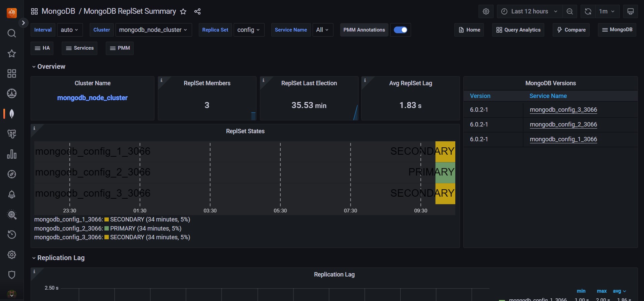Open the search icon in sidebar

click(x=12, y=33)
